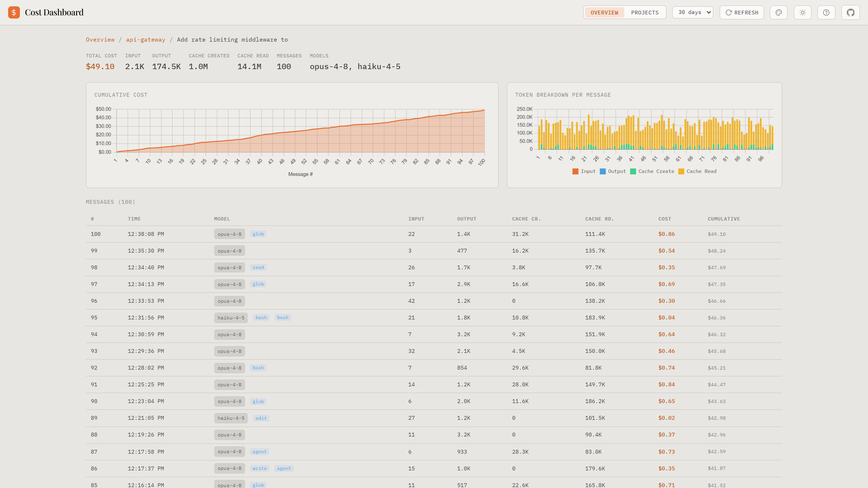Follow the Overview breadcrumb link
Image resolution: width=868 pixels, height=488 pixels.
pyautogui.click(x=100, y=40)
